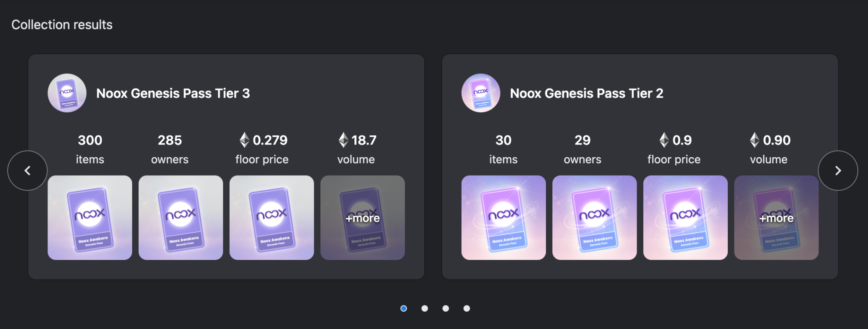Select the first carousel page dot
Image resolution: width=868 pixels, height=329 pixels.
tap(403, 308)
